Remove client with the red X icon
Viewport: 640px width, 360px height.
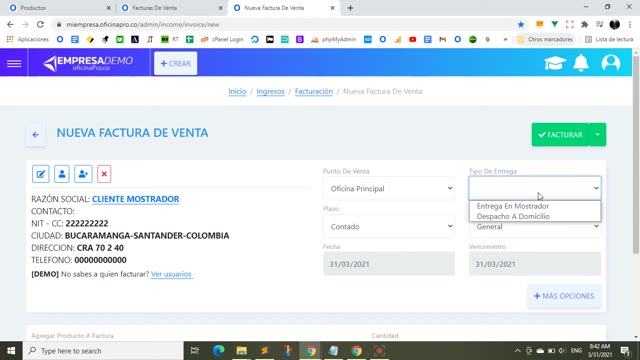click(104, 174)
